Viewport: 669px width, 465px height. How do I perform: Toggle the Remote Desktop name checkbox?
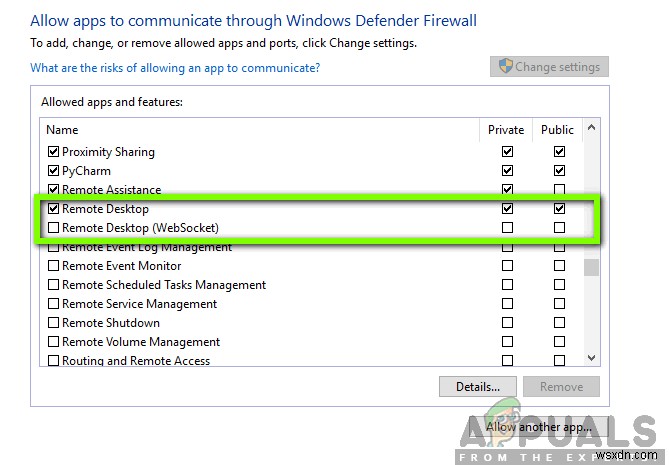tap(54, 209)
